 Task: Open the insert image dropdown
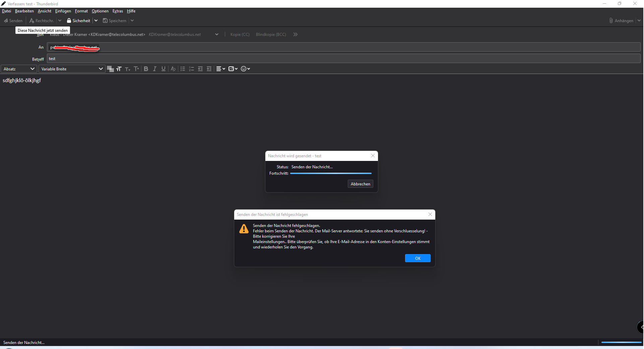coord(233,69)
